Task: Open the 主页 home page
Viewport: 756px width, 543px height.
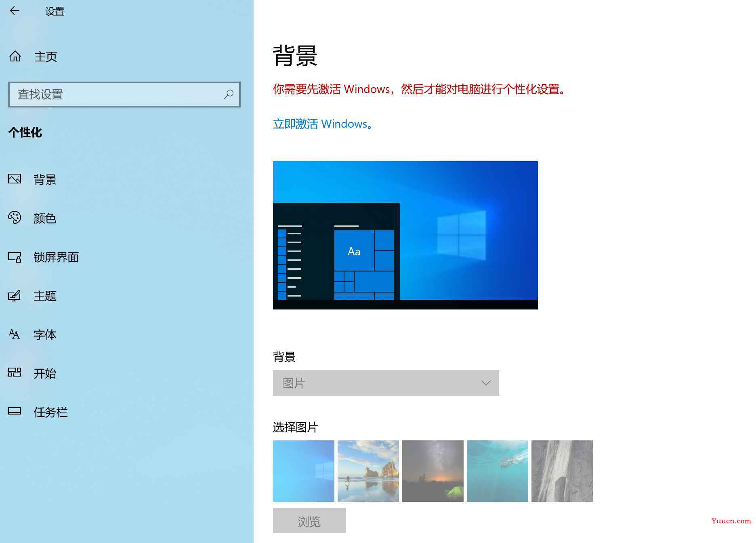Action: [46, 57]
